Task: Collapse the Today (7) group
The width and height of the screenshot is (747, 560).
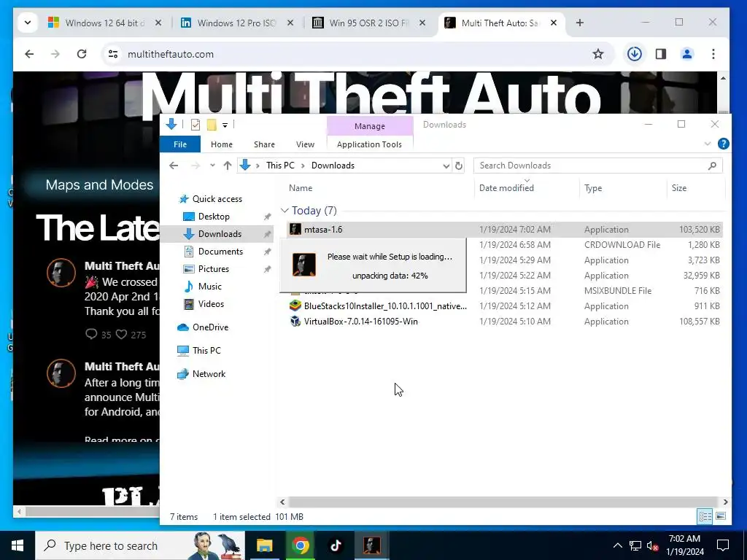Action: [285, 211]
